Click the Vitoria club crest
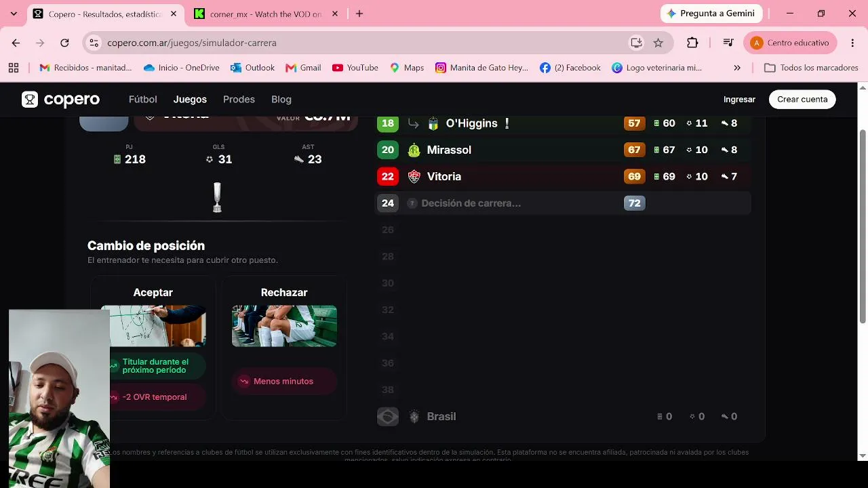The image size is (868, 488). tap(414, 176)
